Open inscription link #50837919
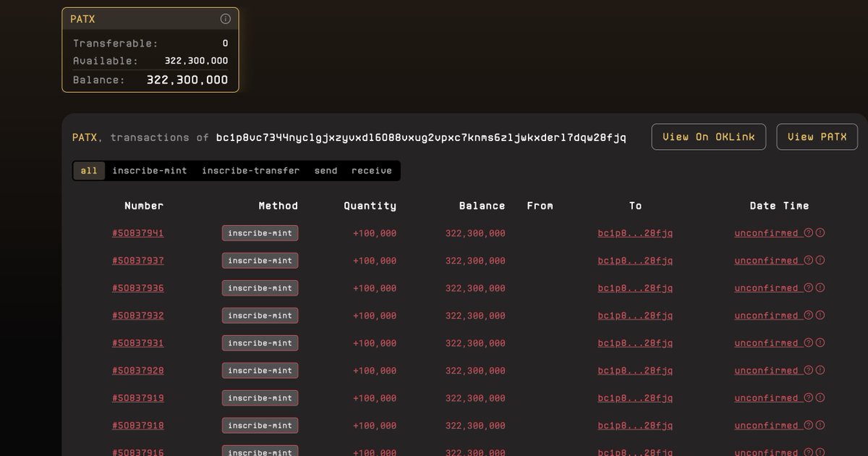Viewport: 868px width, 456px height. click(x=138, y=398)
